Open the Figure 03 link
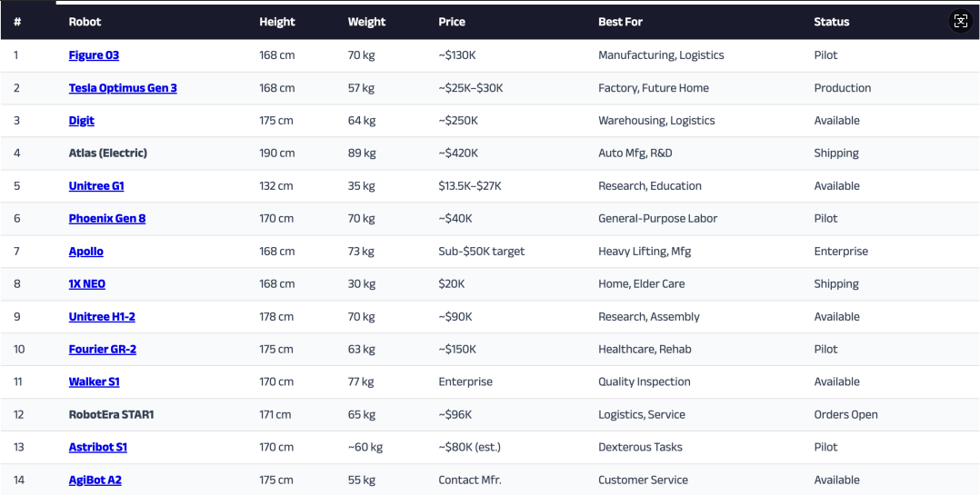 [94, 55]
